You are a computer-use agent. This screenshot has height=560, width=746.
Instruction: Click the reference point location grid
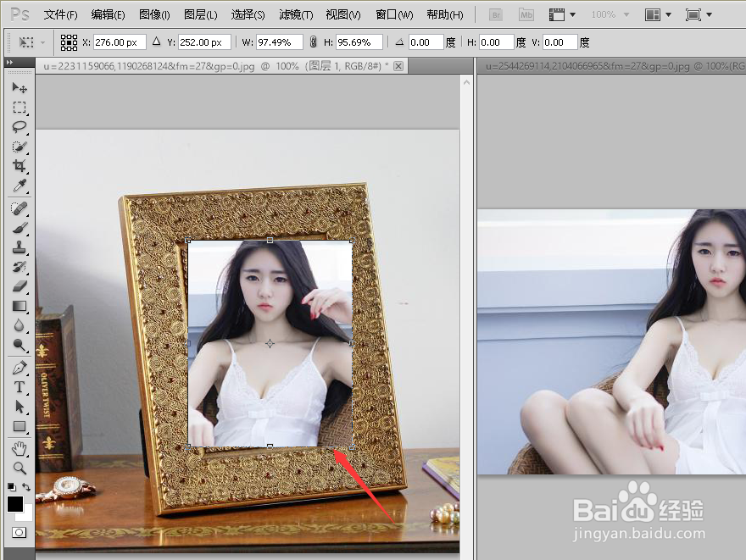[x=69, y=42]
